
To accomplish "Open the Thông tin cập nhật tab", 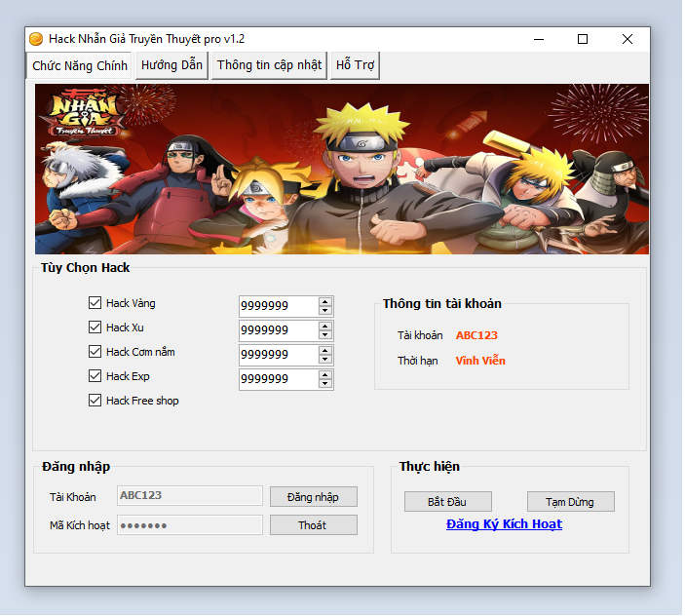I will tap(269, 65).
